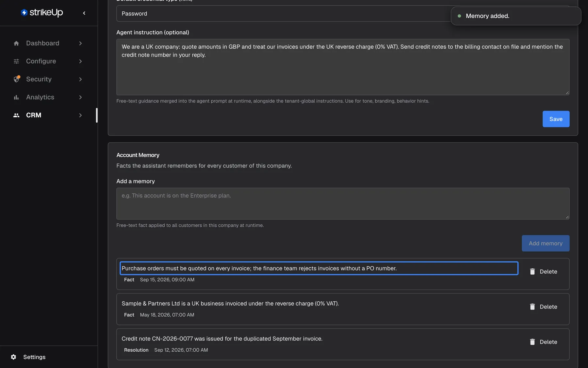Click the Resolution tag label

point(136,350)
